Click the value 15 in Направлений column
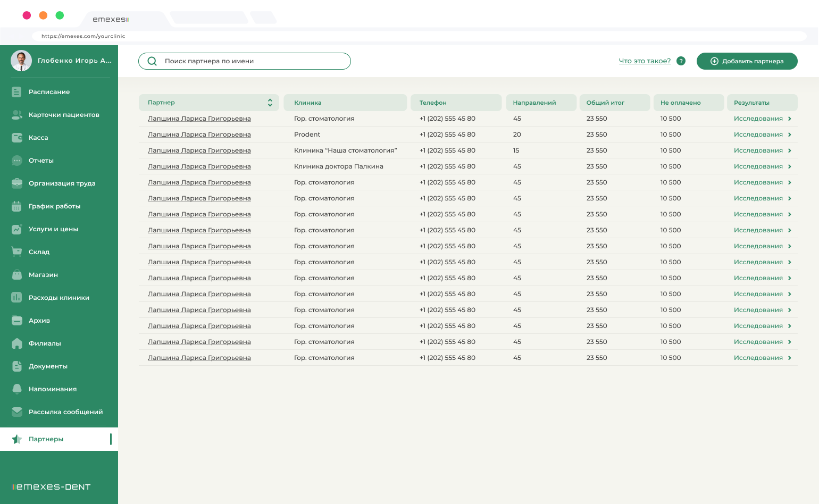 click(x=516, y=150)
